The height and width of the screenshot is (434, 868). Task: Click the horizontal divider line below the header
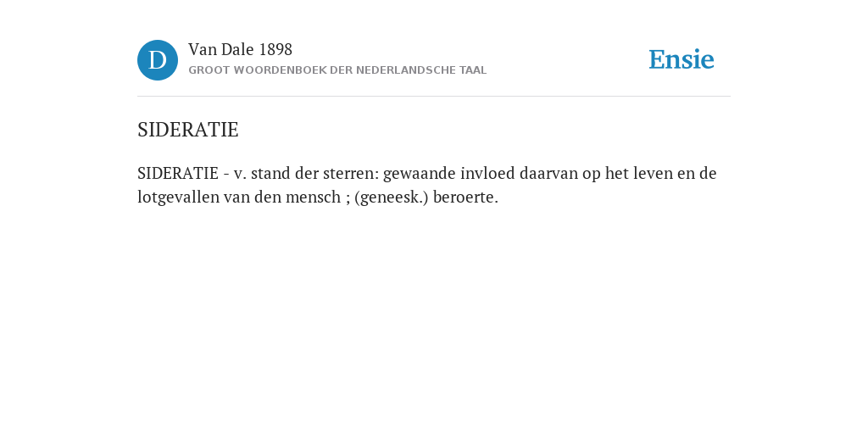pos(434,97)
